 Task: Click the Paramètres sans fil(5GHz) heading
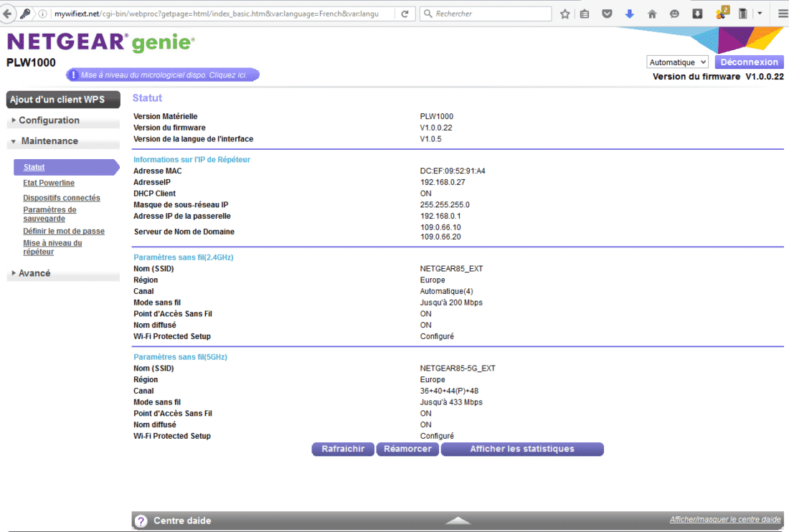180,357
